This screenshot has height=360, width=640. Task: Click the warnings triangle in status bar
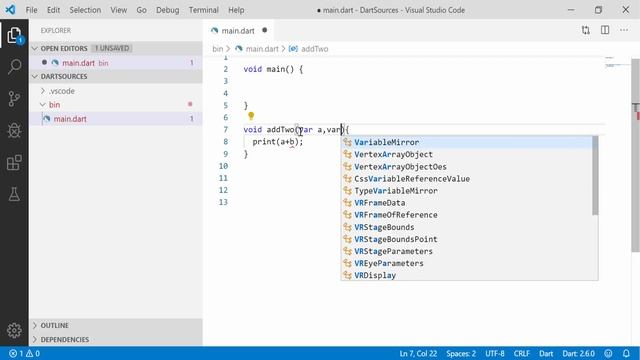pos(29,353)
